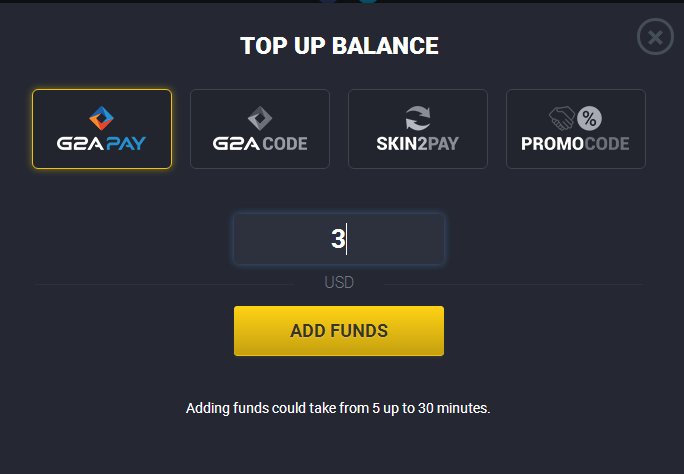Click the gray G2A Code diamond icon
The height and width of the screenshot is (474, 684).
pyautogui.click(x=260, y=117)
